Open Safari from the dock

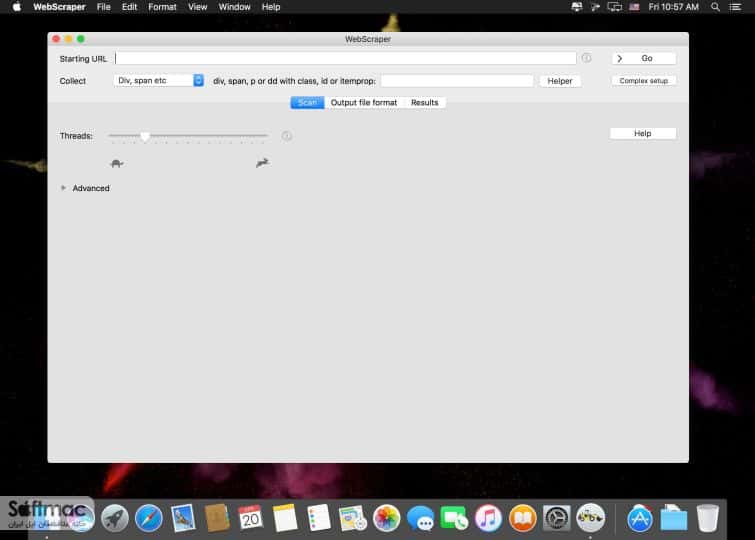coord(149,518)
